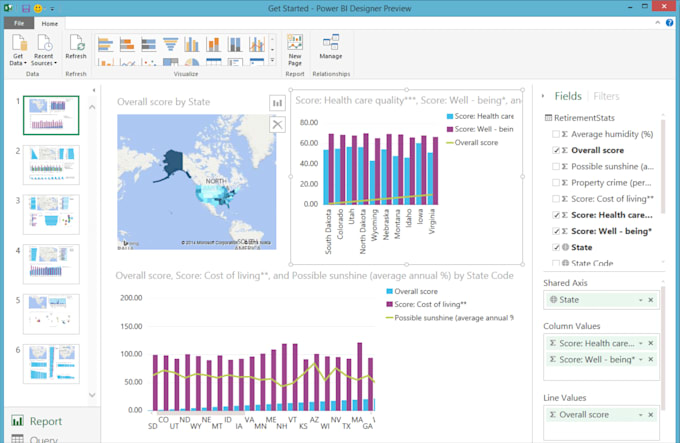Check the Score: Cost of living field
The height and width of the screenshot is (443, 680).
pos(556,199)
